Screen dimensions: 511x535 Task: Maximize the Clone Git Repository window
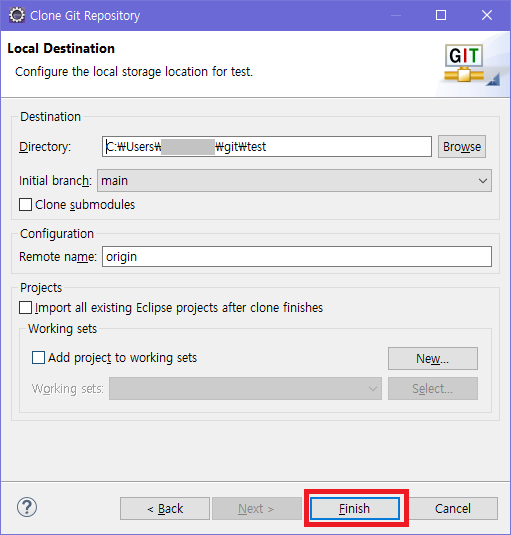[441, 15]
